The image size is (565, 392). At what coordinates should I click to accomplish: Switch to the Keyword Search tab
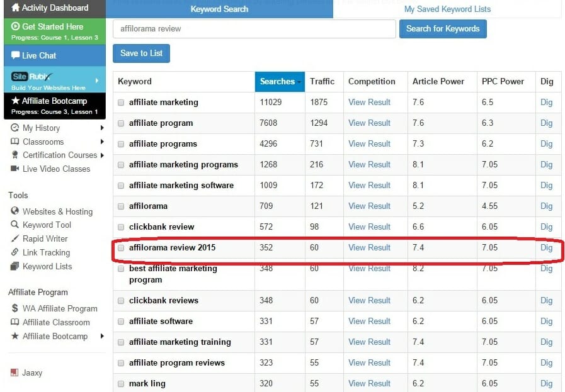tap(219, 9)
